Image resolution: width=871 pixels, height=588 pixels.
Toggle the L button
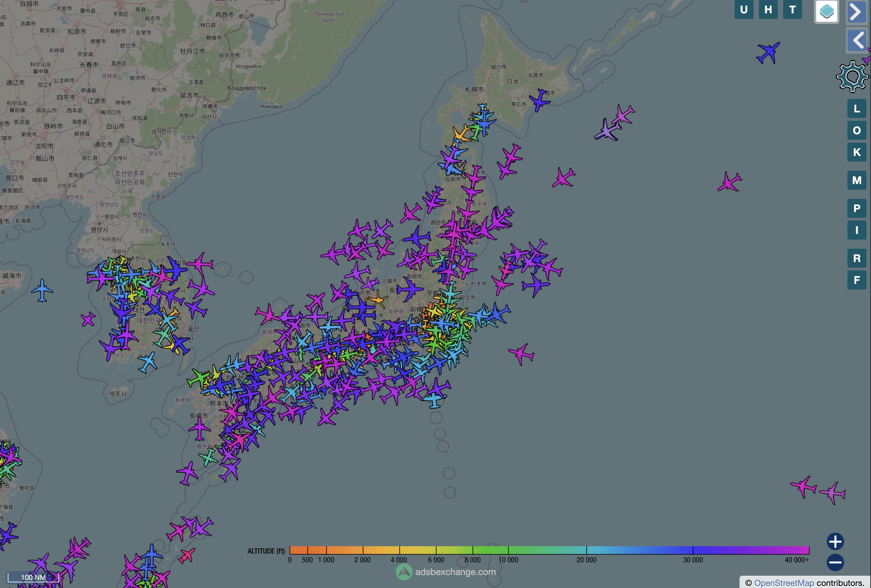856,109
